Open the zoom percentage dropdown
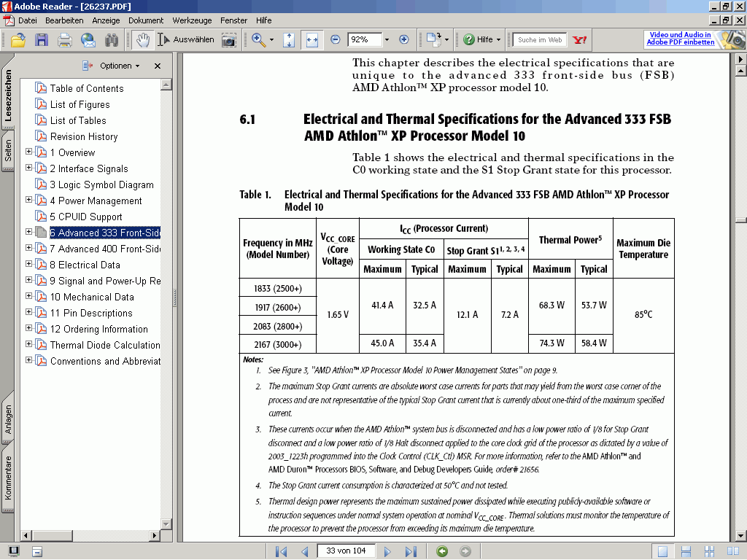 (387, 40)
